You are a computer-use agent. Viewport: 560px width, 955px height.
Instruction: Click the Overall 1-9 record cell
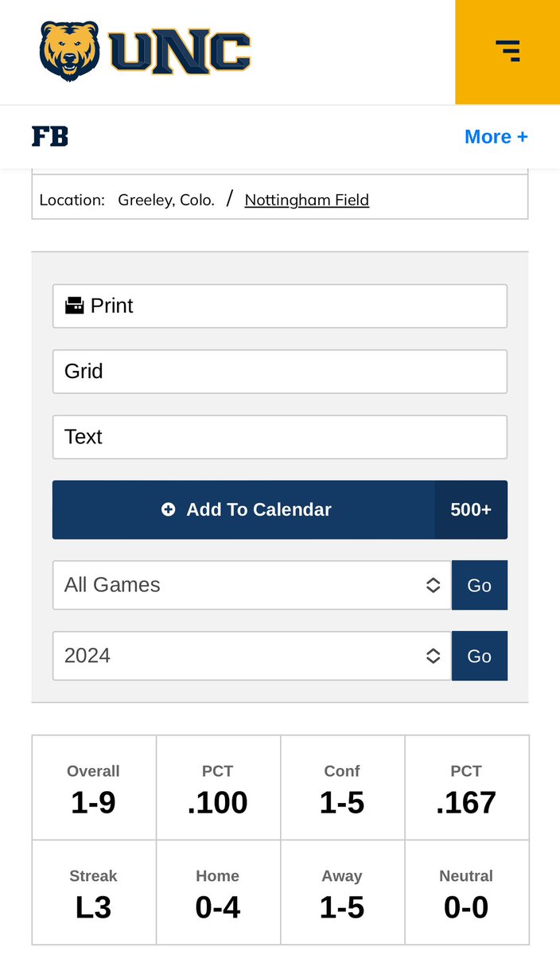(x=94, y=788)
